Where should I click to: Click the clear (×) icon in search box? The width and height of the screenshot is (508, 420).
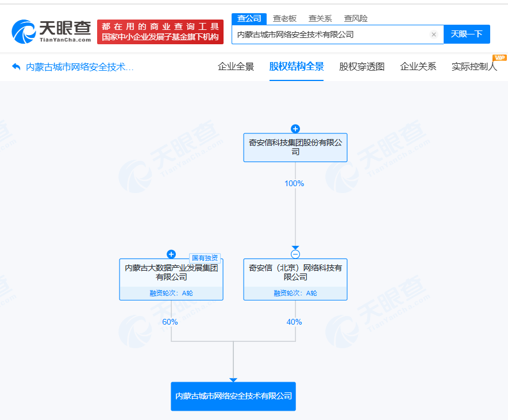[434, 34]
